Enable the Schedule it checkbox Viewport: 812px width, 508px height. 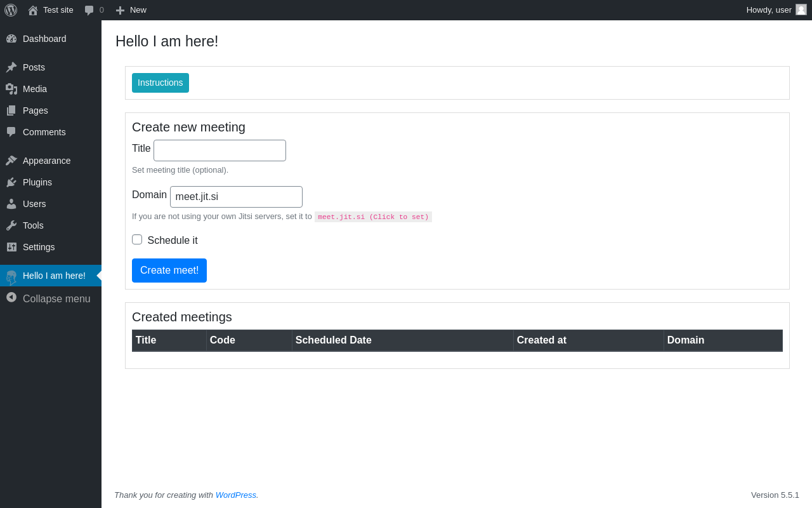[x=137, y=239]
